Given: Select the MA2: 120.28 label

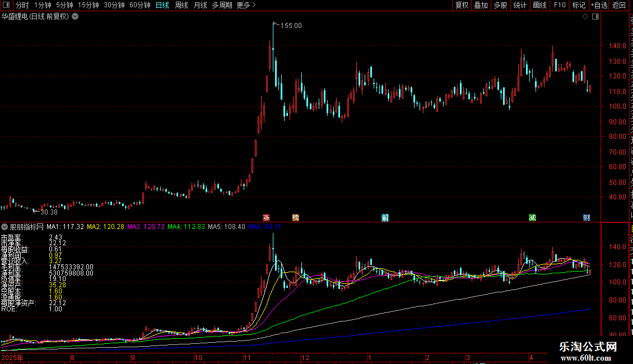Looking at the screenshot, I should (106, 227).
